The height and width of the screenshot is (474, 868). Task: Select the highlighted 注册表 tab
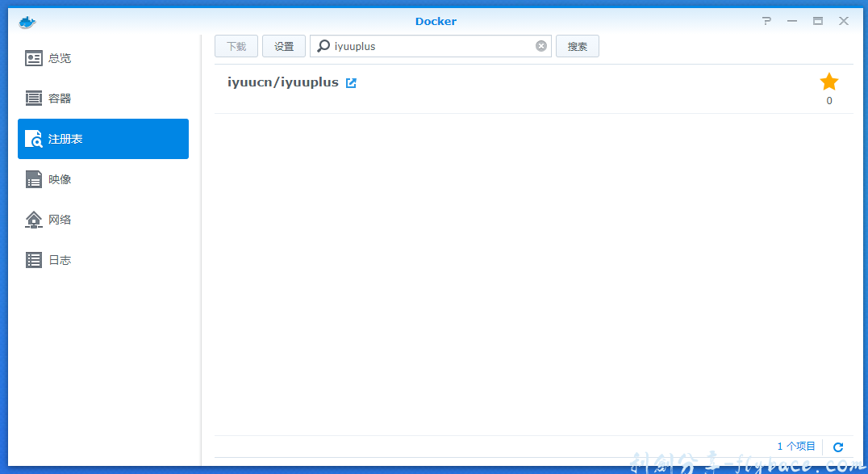click(x=102, y=138)
